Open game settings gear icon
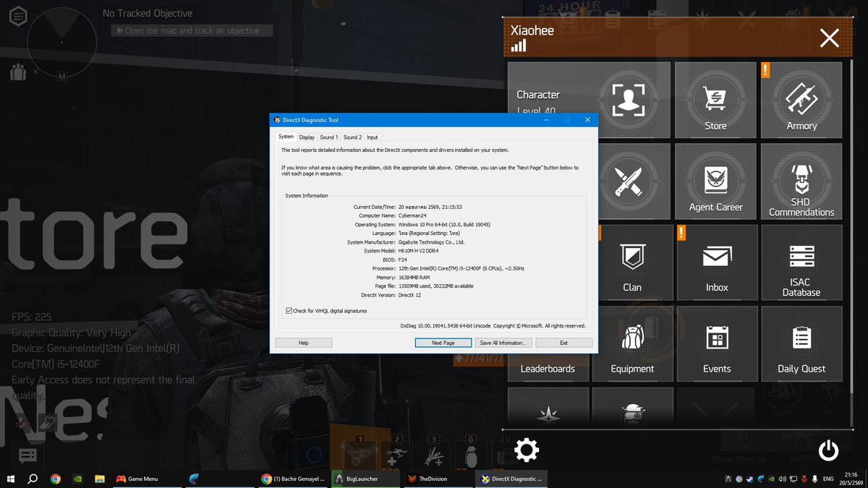The width and height of the screenshot is (868, 488). tap(526, 450)
